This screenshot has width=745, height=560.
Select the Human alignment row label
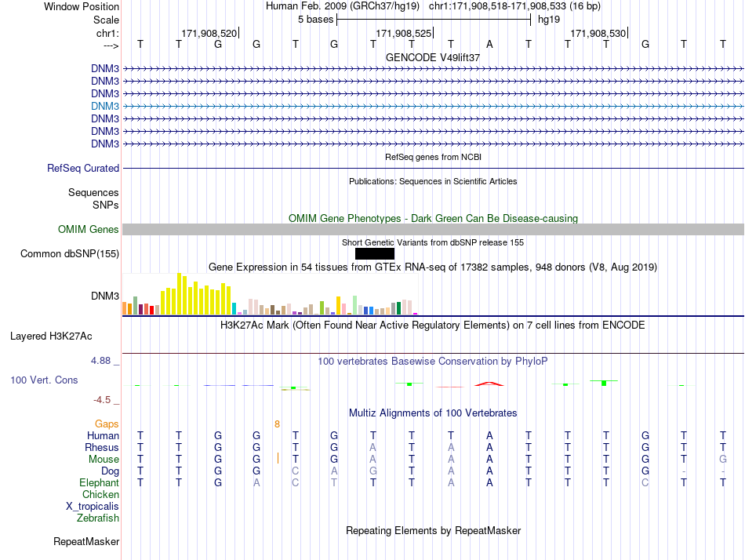click(103, 435)
